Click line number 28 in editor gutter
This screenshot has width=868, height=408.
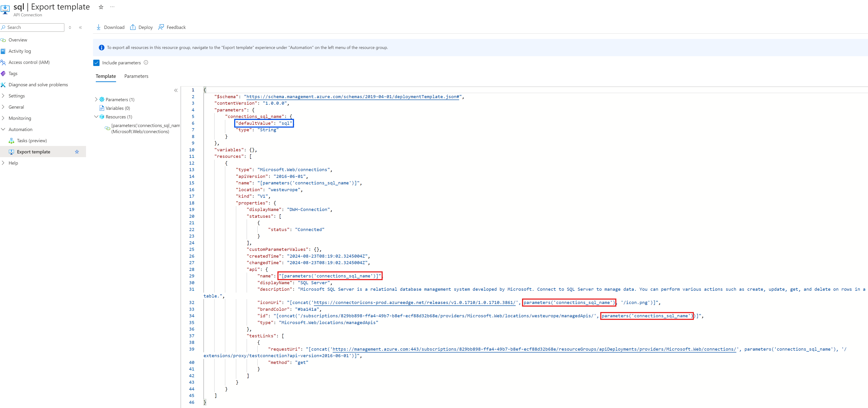click(x=191, y=270)
